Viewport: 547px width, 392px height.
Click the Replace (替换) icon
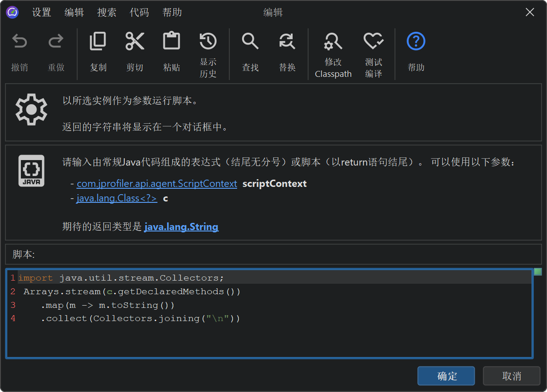287,42
